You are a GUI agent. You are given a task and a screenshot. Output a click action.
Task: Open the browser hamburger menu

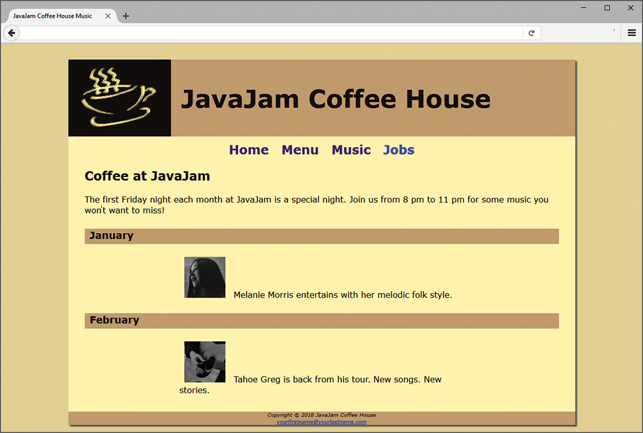pos(632,33)
